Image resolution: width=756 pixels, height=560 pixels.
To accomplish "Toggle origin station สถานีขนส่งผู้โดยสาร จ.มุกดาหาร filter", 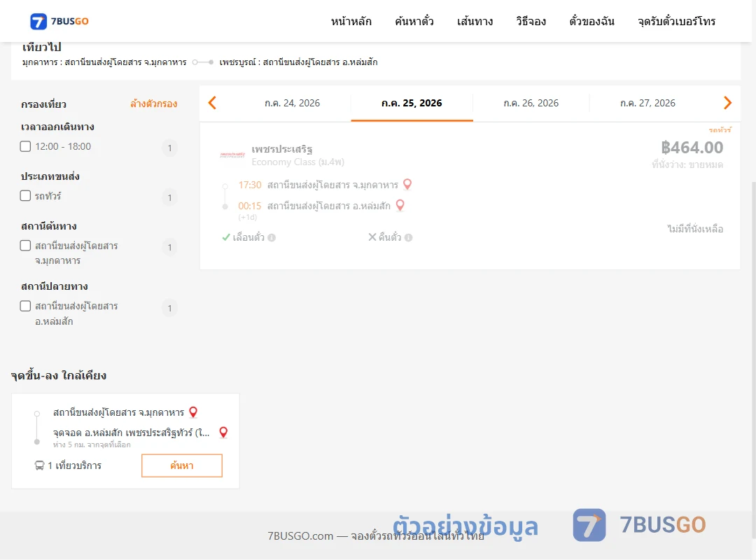I will (26, 246).
